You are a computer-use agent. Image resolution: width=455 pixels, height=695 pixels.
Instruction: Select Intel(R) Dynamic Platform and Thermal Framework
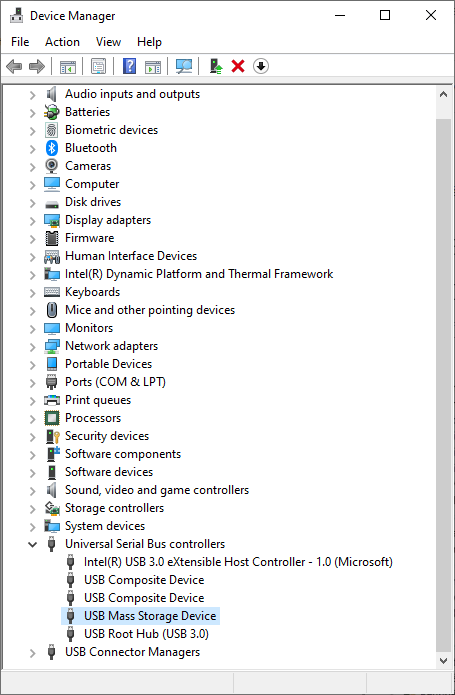[199, 274]
